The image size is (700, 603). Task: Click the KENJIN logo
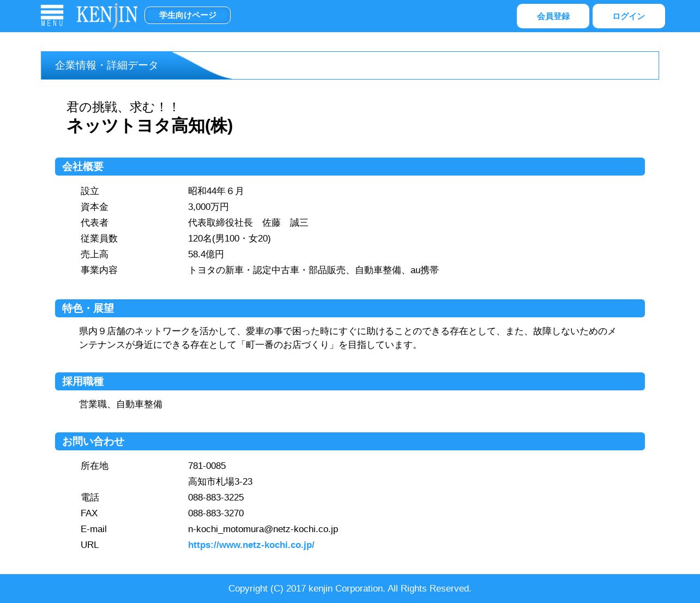point(107,15)
